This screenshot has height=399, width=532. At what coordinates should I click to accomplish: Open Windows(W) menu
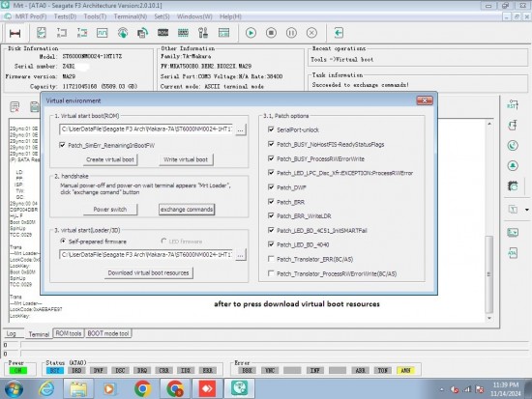pos(194,16)
